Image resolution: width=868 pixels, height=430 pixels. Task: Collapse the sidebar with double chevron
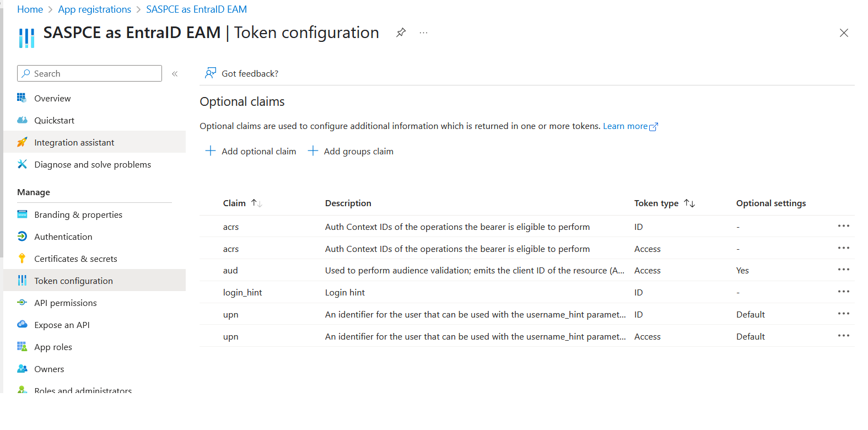175,74
